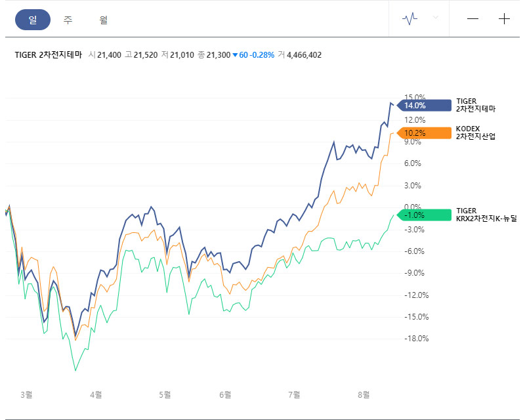Click the closing price 21,300 value
This screenshot has height=420, width=525.
point(219,55)
